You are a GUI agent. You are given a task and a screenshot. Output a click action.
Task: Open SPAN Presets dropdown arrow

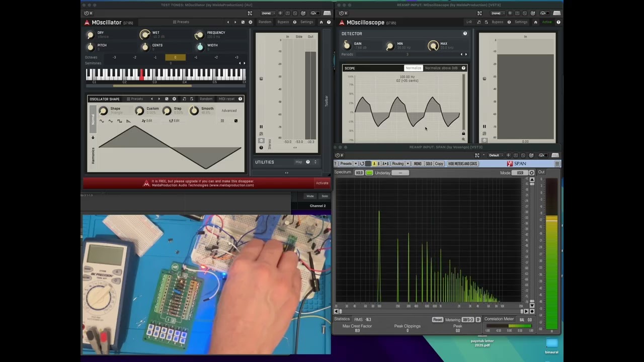[356, 163]
